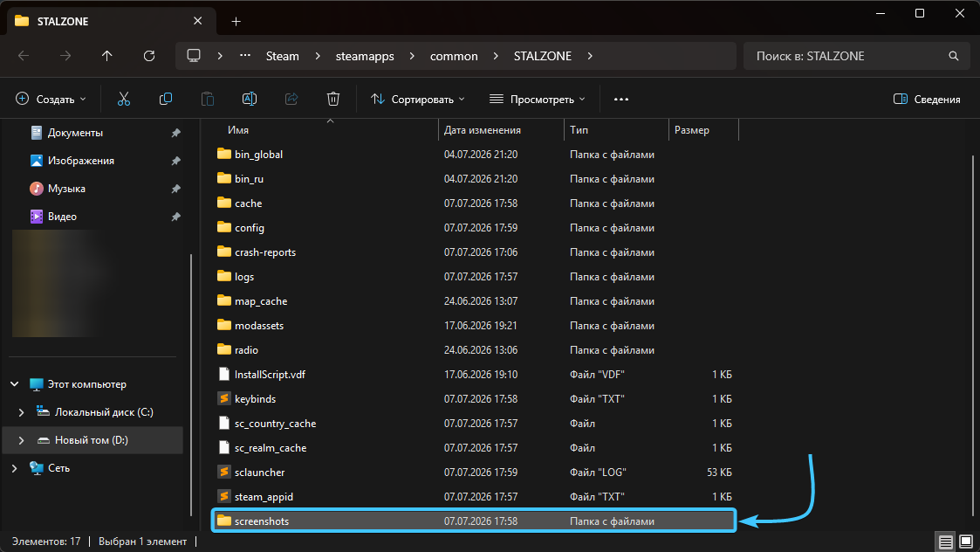
Task: Open the three-dot more options menu
Action: pos(620,99)
